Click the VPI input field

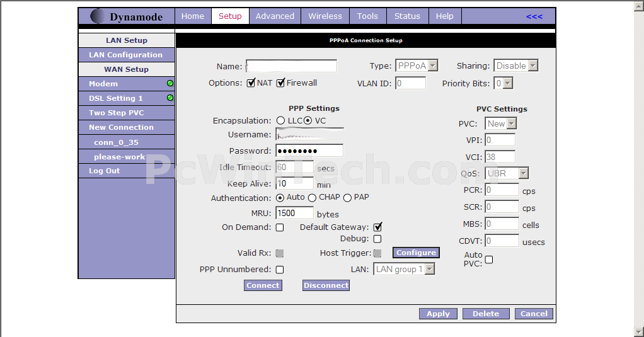point(500,140)
